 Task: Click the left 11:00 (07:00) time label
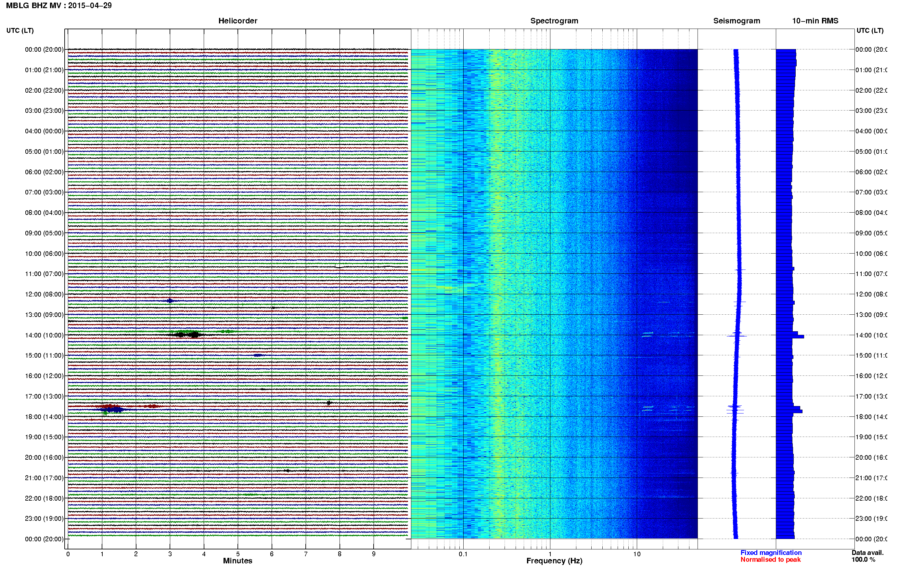click(44, 274)
